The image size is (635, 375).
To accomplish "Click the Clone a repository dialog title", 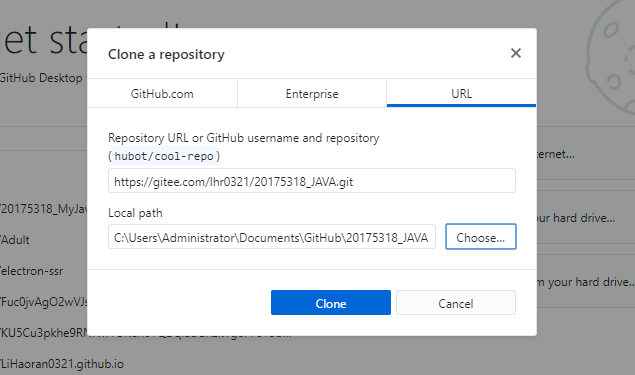I will point(166,54).
